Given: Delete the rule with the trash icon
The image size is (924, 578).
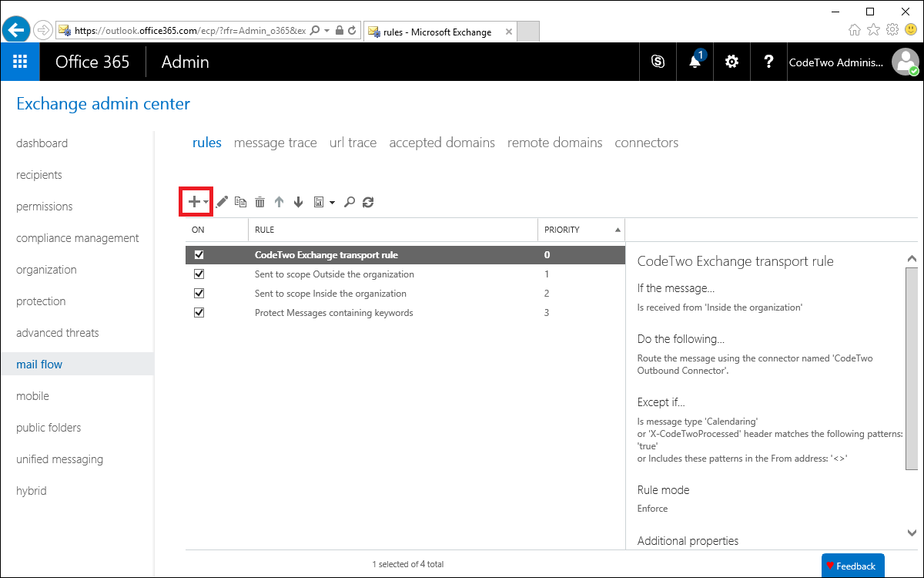Looking at the screenshot, I should pos(260,202).
